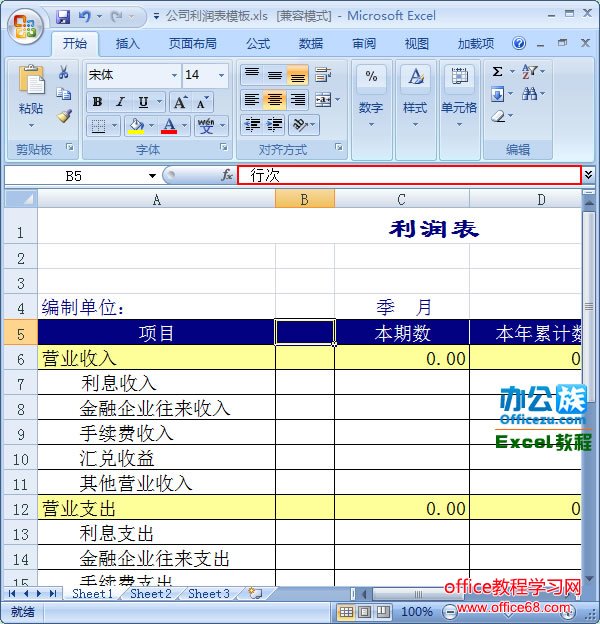Open Excel help question mark
600x624 pixels.
click(x=518, y=43)
